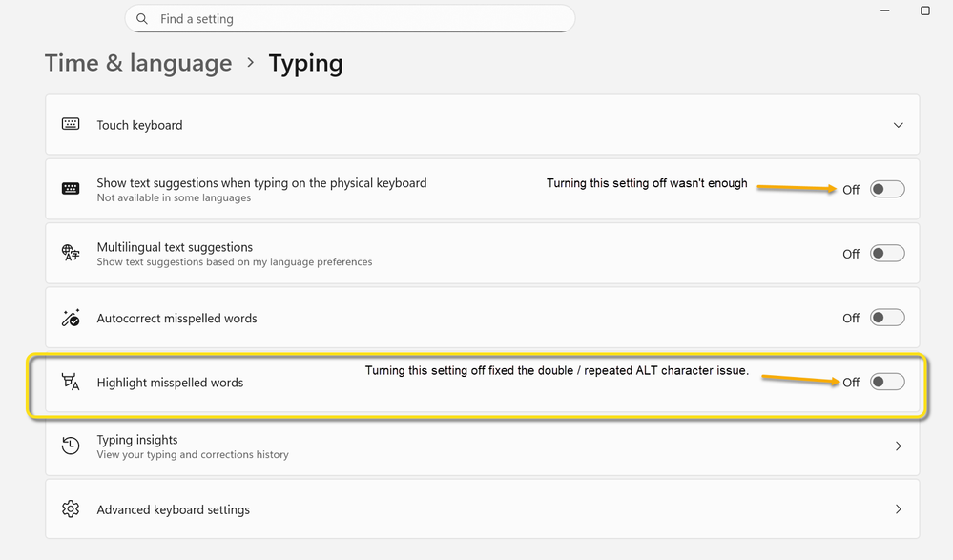
Task: Toggle Show text suggestions on physical keyboard
Action: [x=886, y=189]
